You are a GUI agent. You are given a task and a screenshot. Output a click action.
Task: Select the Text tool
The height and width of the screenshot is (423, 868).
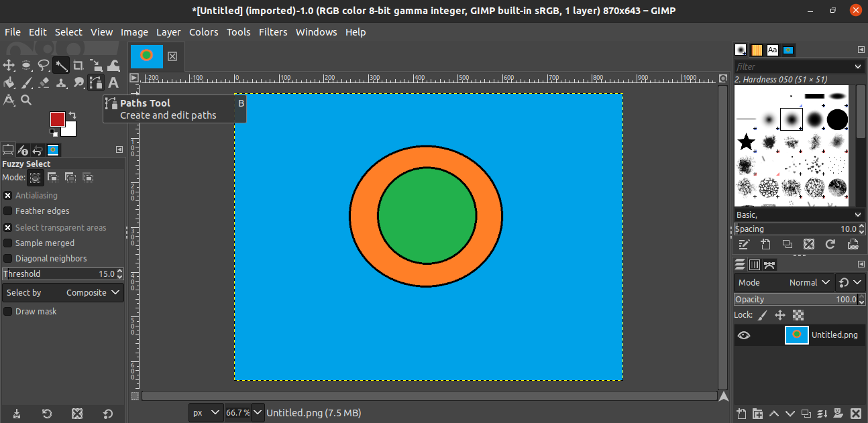click(113, 82)
